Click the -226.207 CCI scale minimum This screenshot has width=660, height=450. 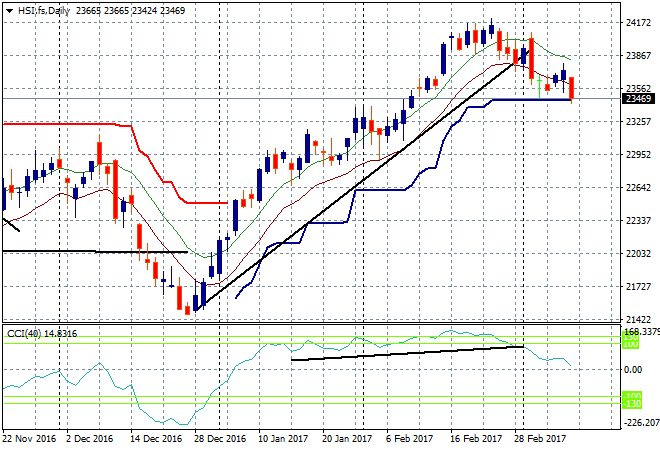pos(641,422)
